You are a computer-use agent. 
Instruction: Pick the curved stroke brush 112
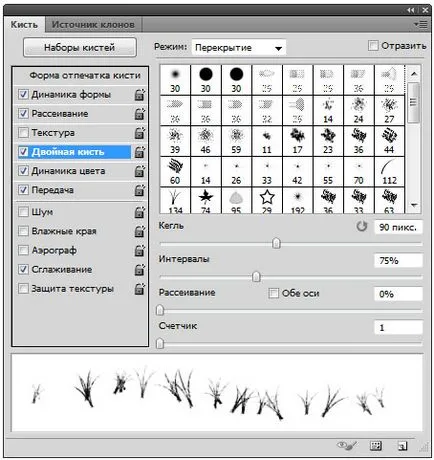[389, 172]
